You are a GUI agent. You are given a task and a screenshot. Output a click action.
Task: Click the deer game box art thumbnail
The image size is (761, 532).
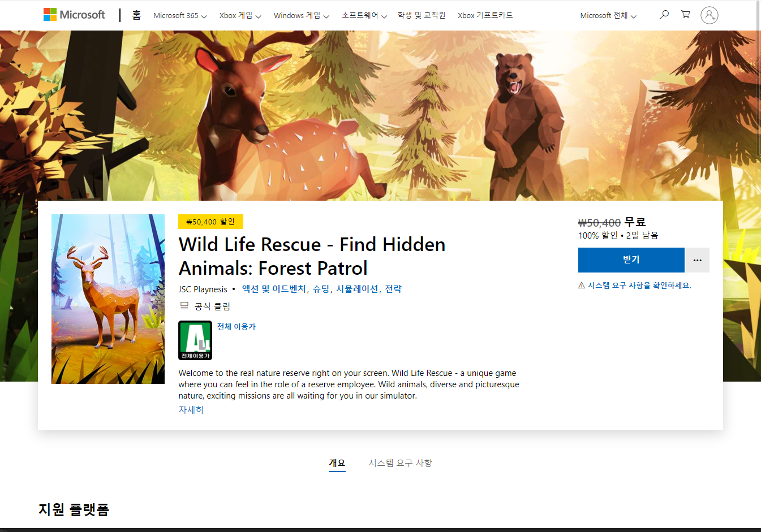point(108,299)
